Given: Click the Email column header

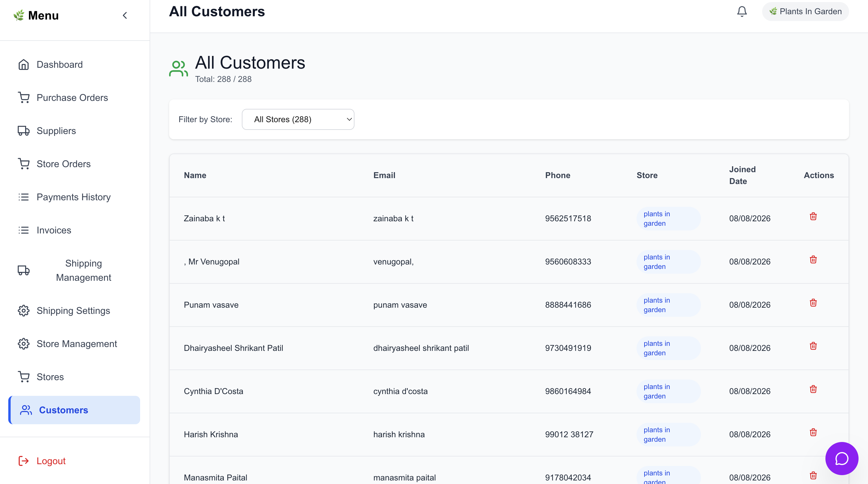Looking at the screenshot, I should 384,175.
